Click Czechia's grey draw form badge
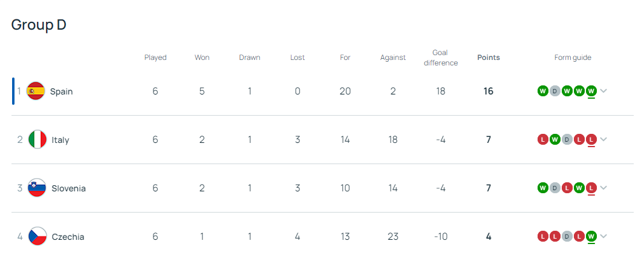The height and width of the screenshot is (258, 644). coord(567,236)
